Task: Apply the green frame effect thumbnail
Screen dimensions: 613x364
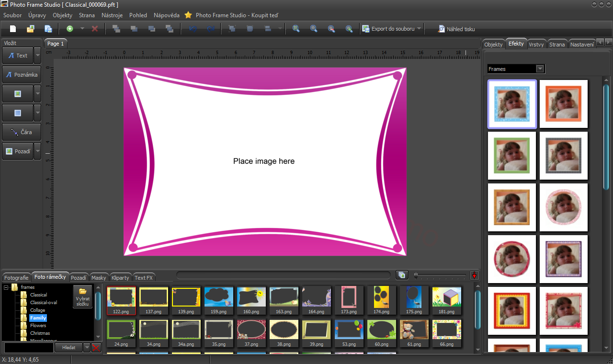Action: point(512,156)
